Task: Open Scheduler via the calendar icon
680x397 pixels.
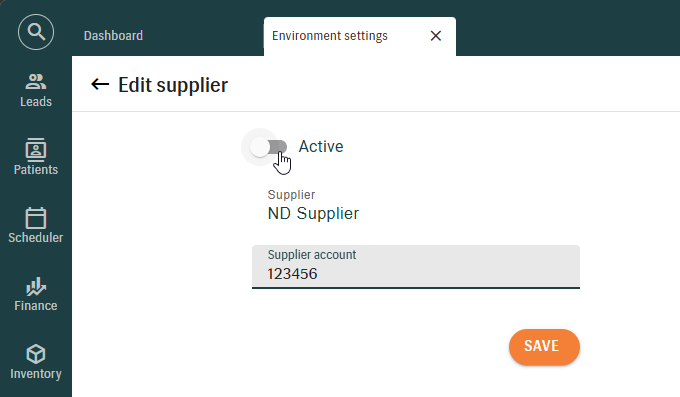Action: [x=36, y=218]
